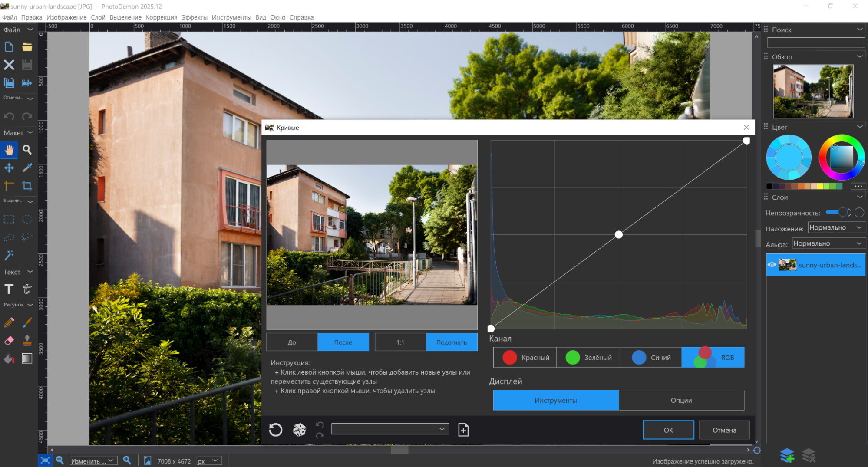This screenshot has width=868, height=467.
Task: Open the Коррекция menu
Action: click(161, 17)
